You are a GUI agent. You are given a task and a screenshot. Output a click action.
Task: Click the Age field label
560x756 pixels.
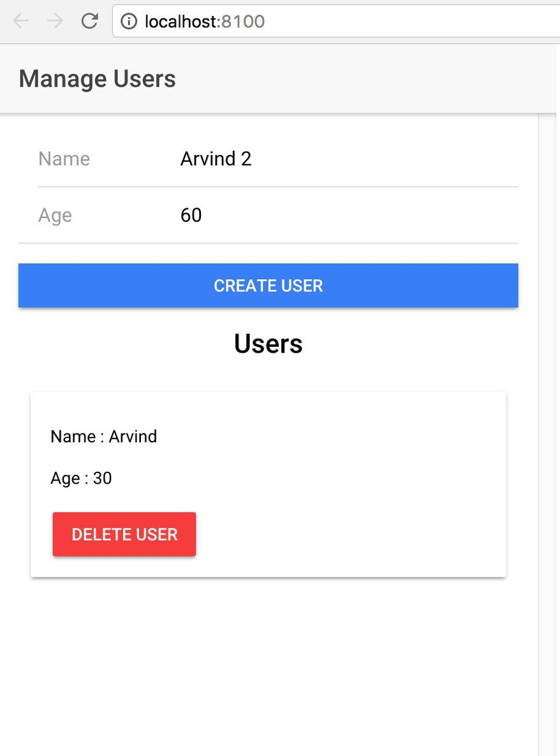(55, 215)
